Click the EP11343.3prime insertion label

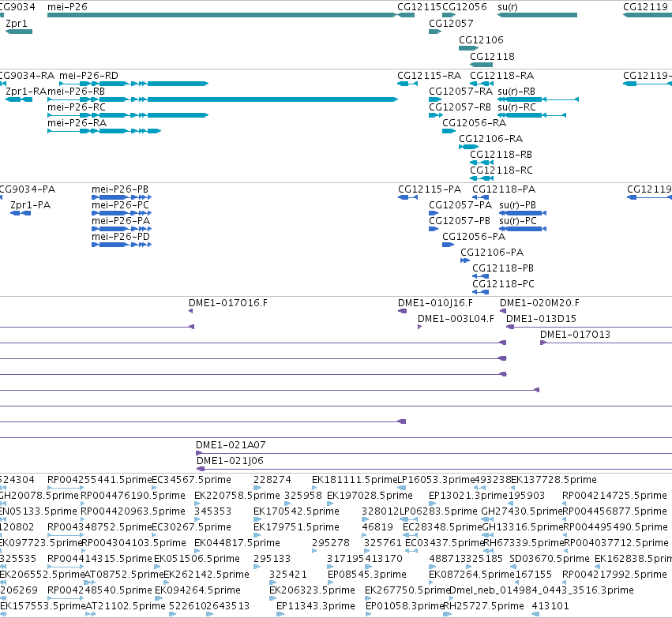[316, 607]
